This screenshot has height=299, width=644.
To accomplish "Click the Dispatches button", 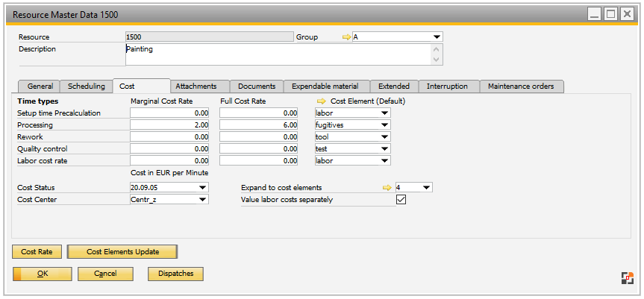I will click(x=176, y=274).
